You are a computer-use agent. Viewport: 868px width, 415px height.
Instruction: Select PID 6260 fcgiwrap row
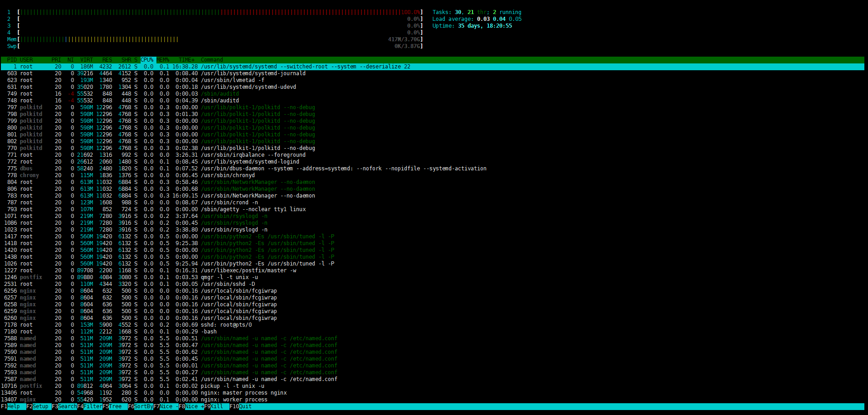(x=433, y=318)
